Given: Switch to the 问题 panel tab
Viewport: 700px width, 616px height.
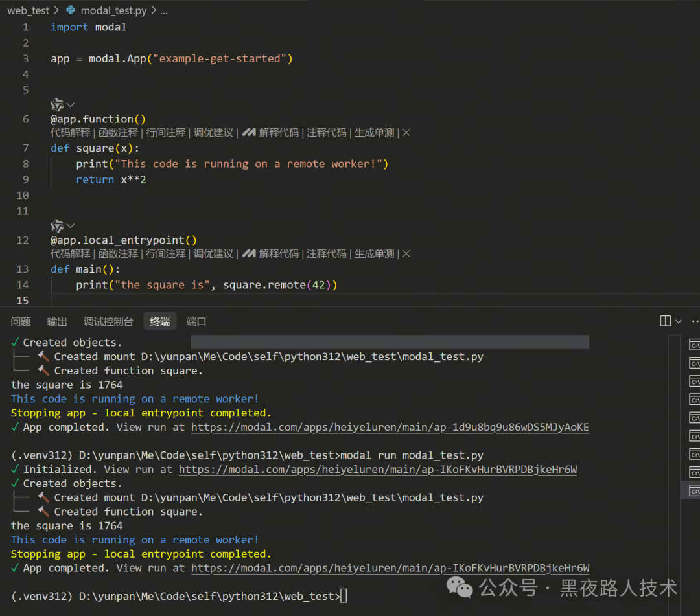Looking at the screenshot, I should (x=21, y=322).
